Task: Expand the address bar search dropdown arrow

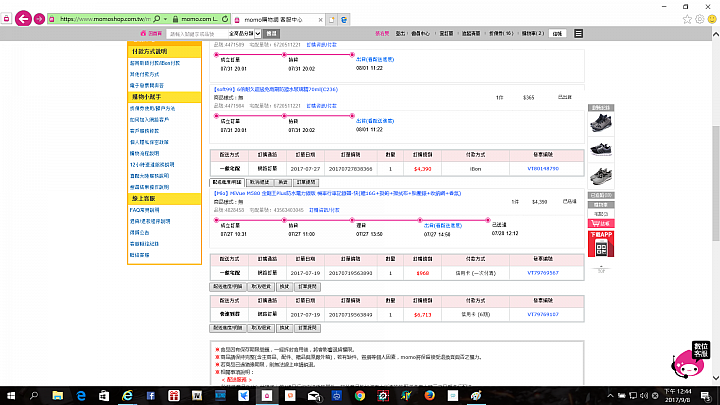Action: click(165, 19)
